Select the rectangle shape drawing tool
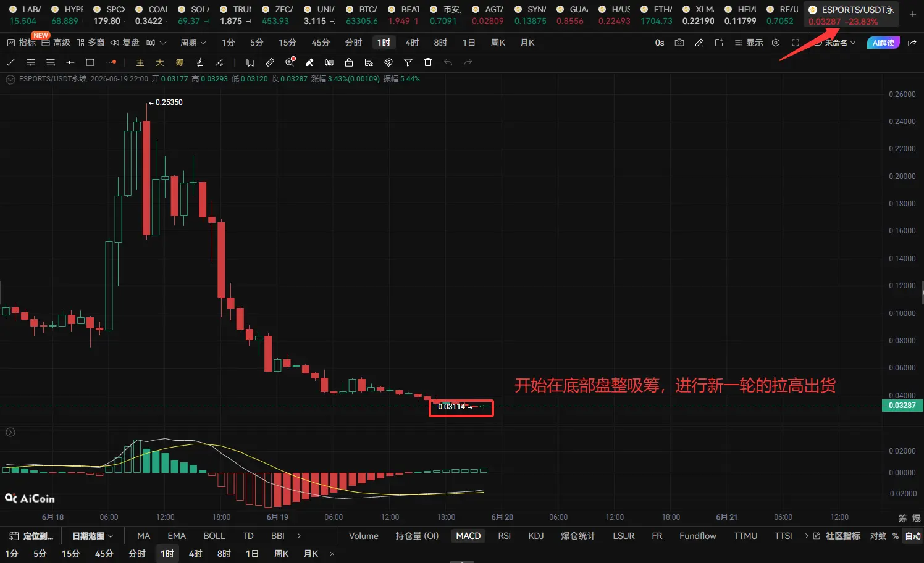 point(90,62)
